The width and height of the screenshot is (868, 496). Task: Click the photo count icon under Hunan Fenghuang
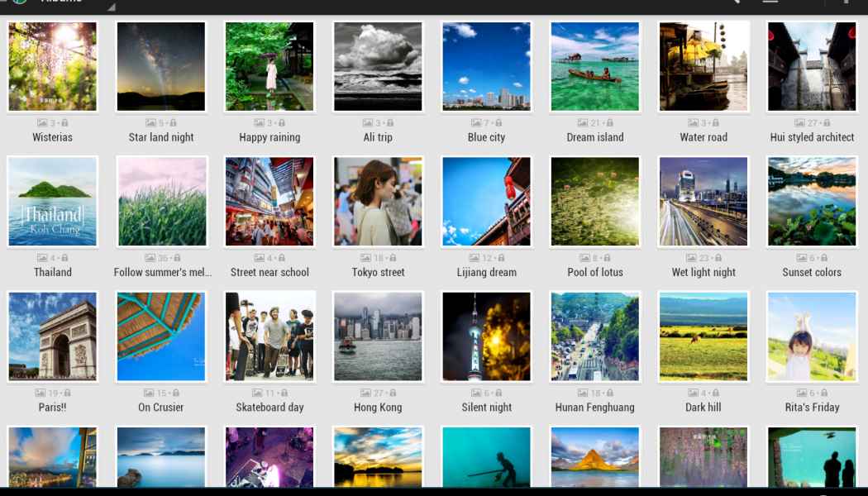[x=582, y=393]
